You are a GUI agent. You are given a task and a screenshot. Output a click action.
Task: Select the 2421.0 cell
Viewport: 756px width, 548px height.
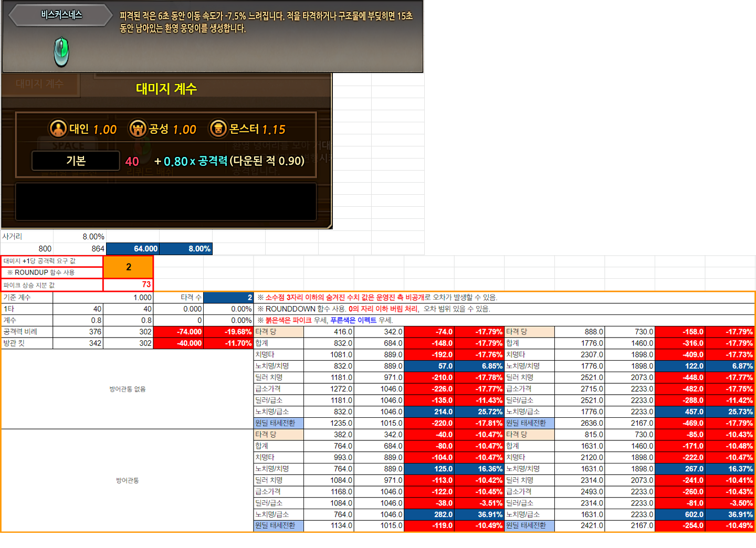[580, 525]
